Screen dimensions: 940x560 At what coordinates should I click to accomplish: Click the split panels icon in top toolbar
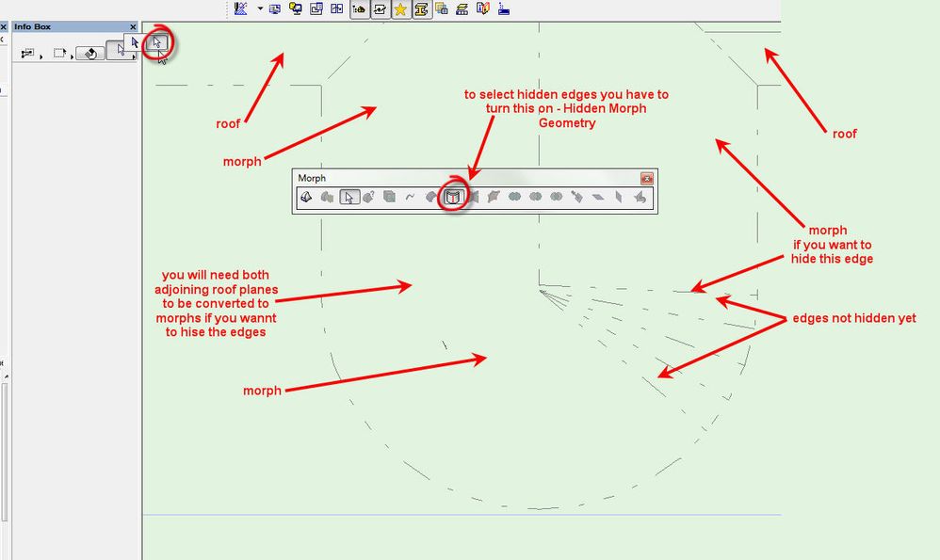(337, 9)
